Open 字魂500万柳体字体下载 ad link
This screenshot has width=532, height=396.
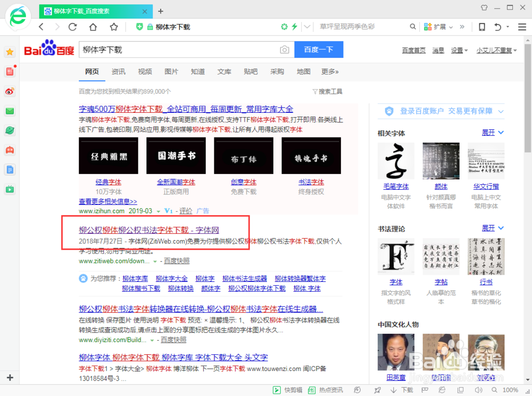tap(186, 109)
